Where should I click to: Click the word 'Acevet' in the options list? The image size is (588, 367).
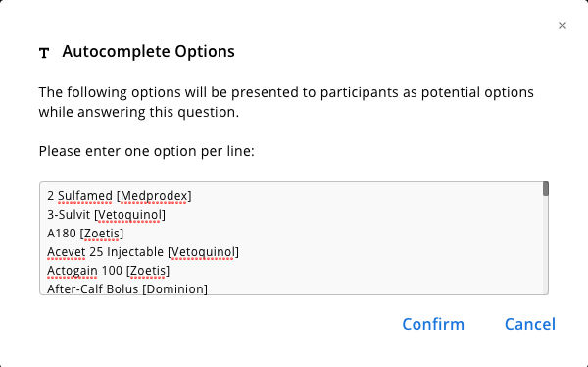click(x=67, y=252)
